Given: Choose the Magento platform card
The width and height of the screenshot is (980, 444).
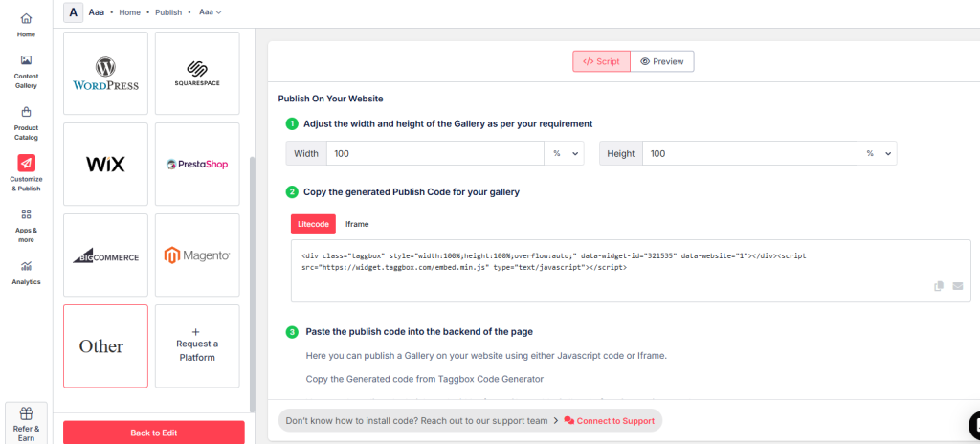Looking at the screenshot, I should (197, 255).
